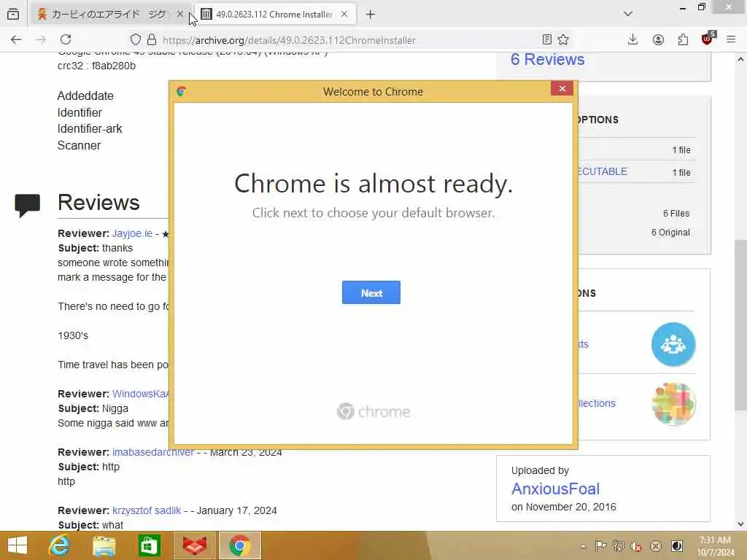Open the taskbar clock showing 7:31 AM
The width and height of the screenshot is (747, 560).
(715, 545)
